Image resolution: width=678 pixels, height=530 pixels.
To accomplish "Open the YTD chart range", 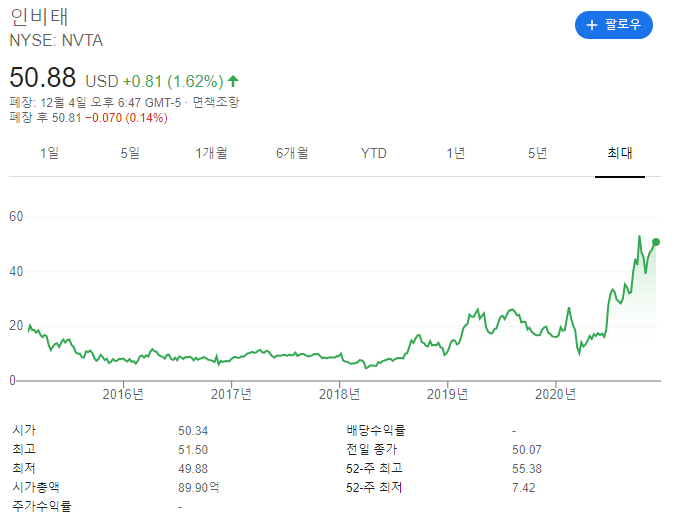I will [374, 153].
